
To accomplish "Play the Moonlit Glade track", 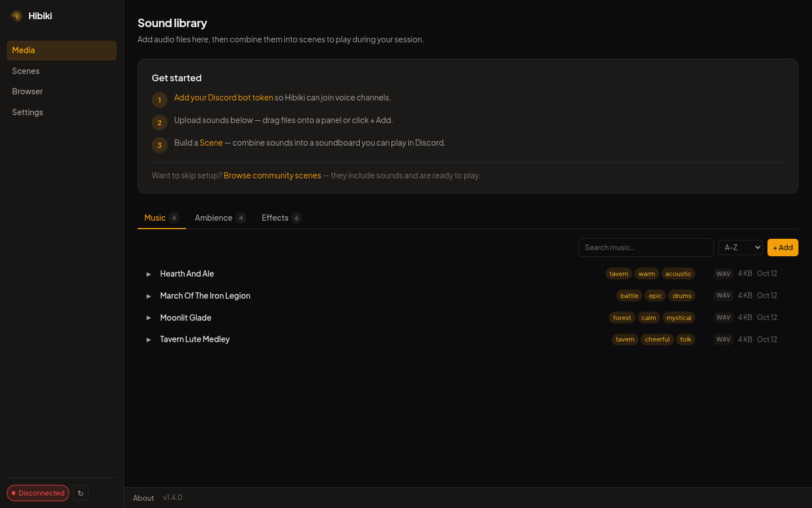I will 149,318.
